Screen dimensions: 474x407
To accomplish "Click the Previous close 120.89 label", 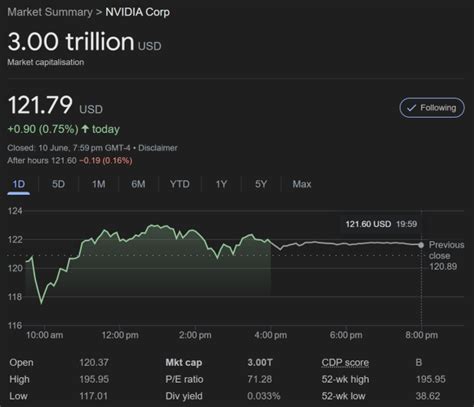I will [x=446, y=256].
